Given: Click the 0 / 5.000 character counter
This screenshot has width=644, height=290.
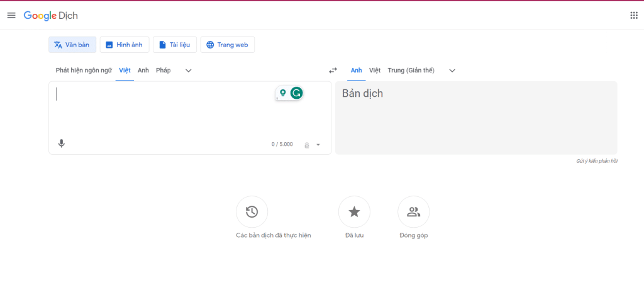Looking at the screenshot, I should 282,144.
